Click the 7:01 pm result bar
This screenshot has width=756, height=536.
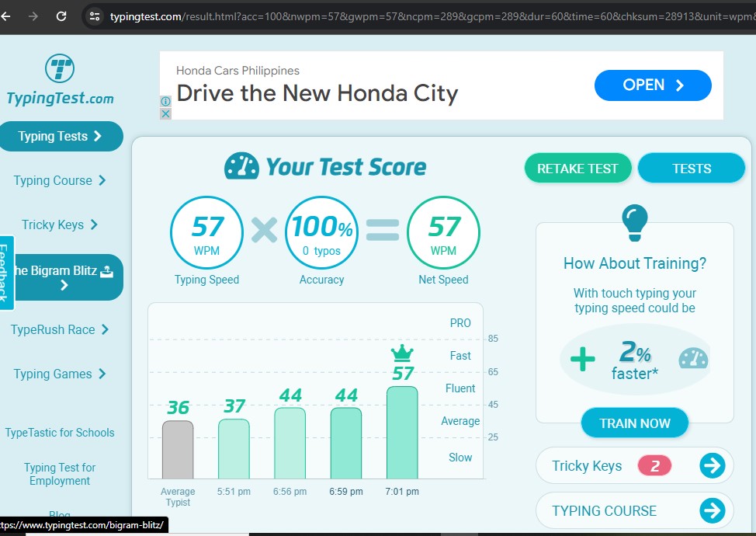click(x=402, y=433)
